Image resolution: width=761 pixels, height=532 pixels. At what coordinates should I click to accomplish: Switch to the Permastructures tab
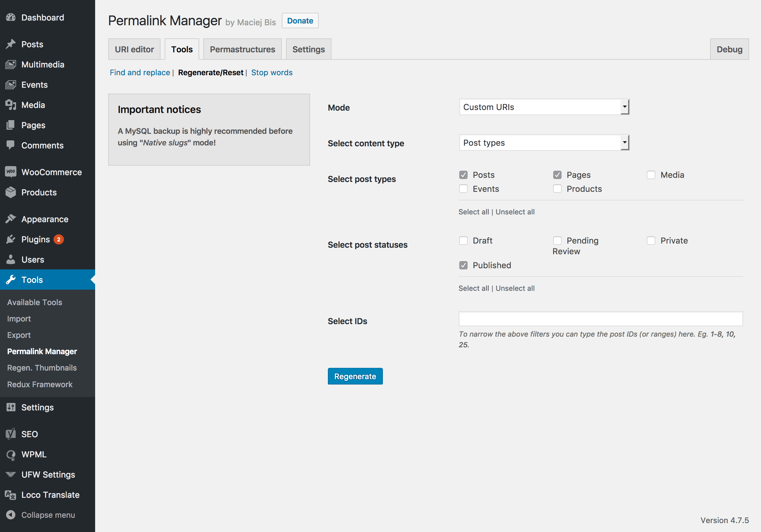pyautogui.click(x=242, y=49)
